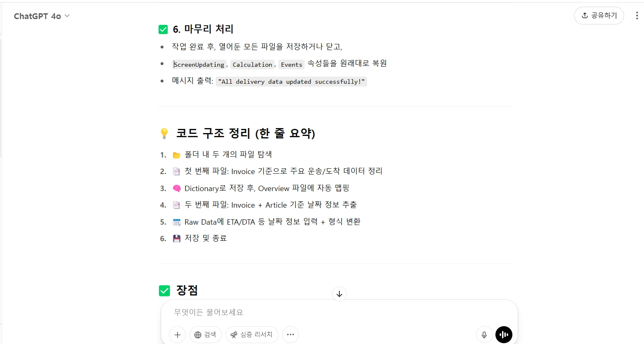
Task: Open the ellipsis tools icon in the composer
Action: click(290, 334)
